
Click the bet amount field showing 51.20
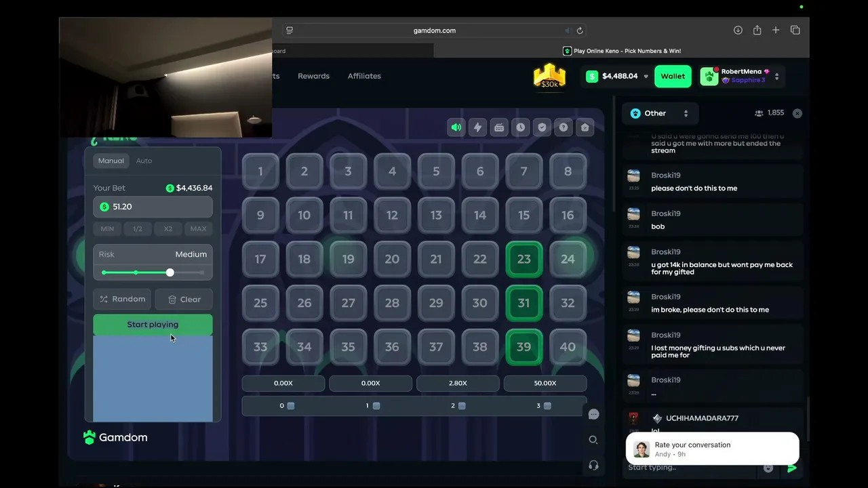[x=153, y=207]
